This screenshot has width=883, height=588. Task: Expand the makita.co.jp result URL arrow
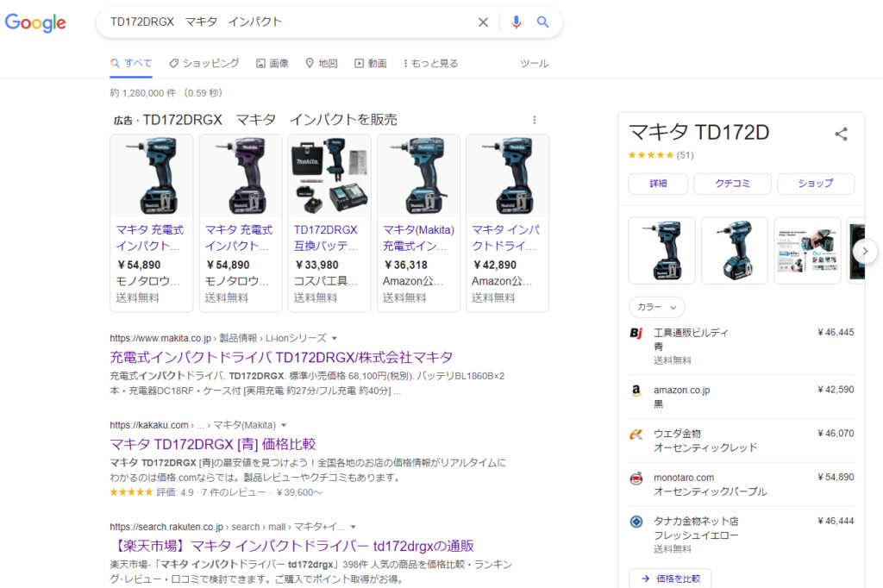pos(335,338)
